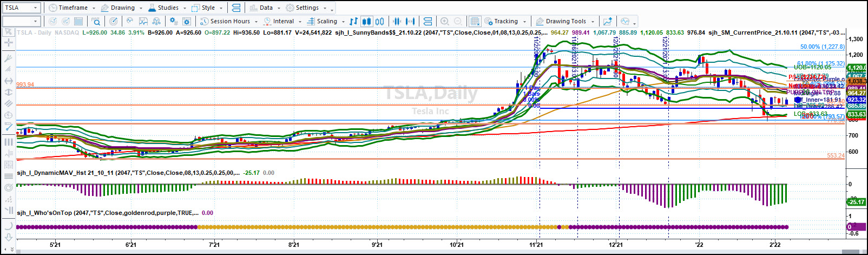Click the TSLA - Daily chart title

[34, 32]
